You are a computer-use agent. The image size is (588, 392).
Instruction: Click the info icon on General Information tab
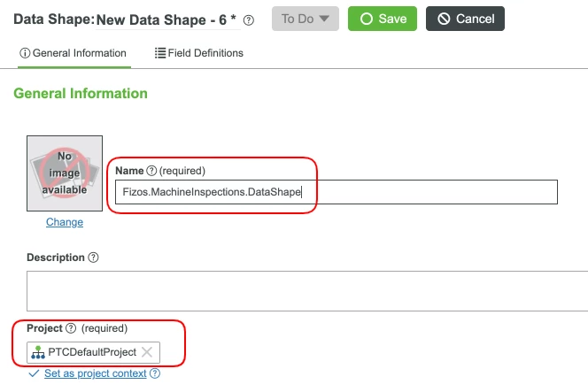pyautogui.click(x=25, y=53)
